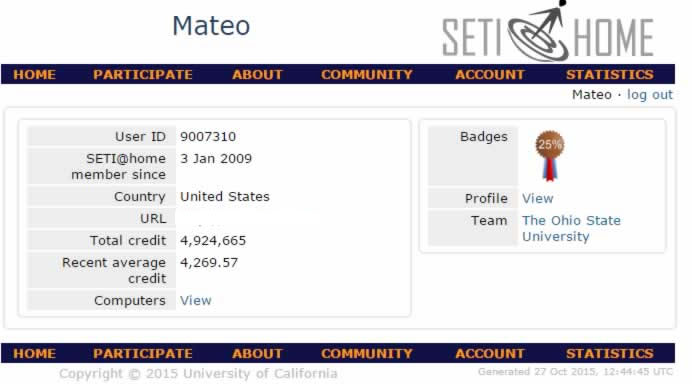Open the Profile View link
Screen dimensions: 692x384
click(538, 199)
